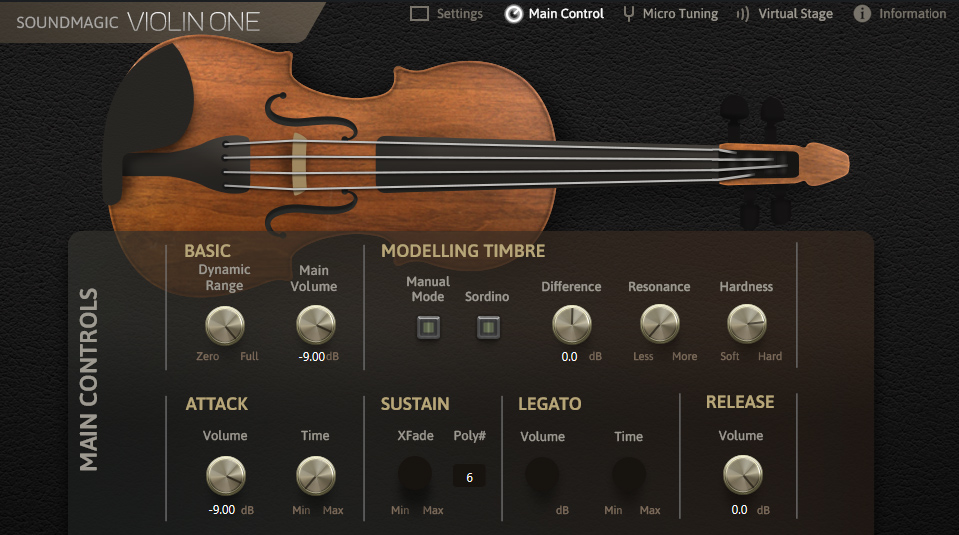
Task: Click the Hardness knob
Action: click(x=746, y=324)
